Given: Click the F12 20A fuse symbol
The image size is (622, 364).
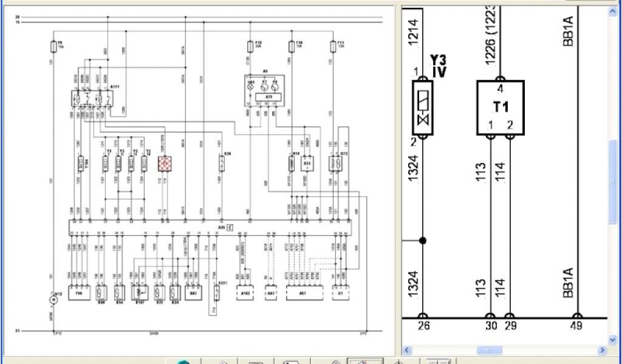Looking at the screenshot, I should [x=250, y=46].
